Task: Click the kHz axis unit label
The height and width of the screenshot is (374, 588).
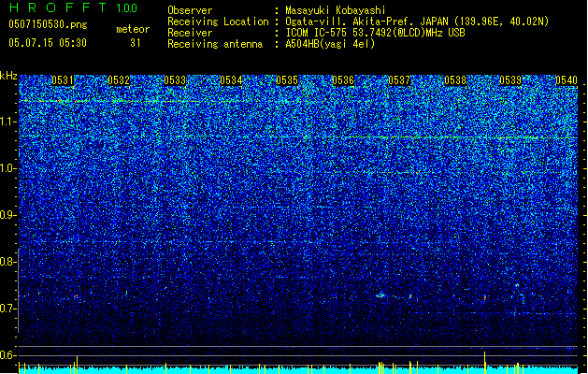Action: coord(8,76)
